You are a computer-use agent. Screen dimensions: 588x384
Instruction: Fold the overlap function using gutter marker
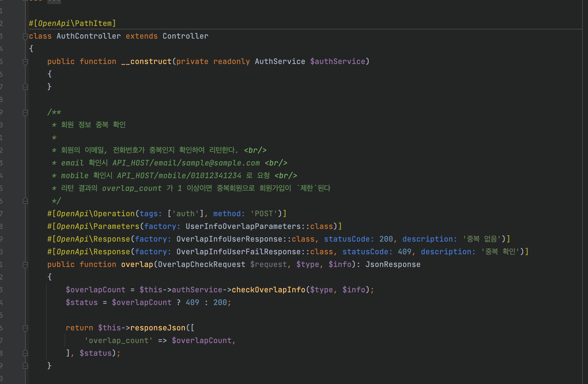pos(25,265)
